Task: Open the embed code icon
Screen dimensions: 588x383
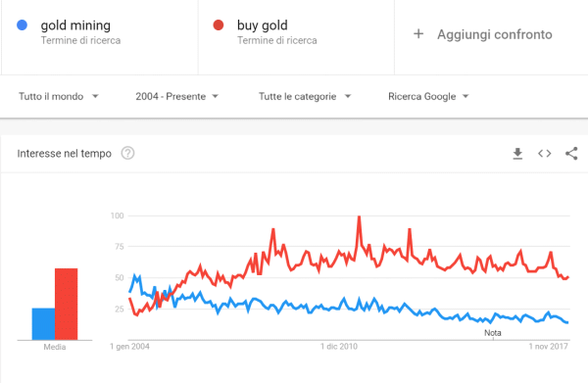Action: coord(545,153)
